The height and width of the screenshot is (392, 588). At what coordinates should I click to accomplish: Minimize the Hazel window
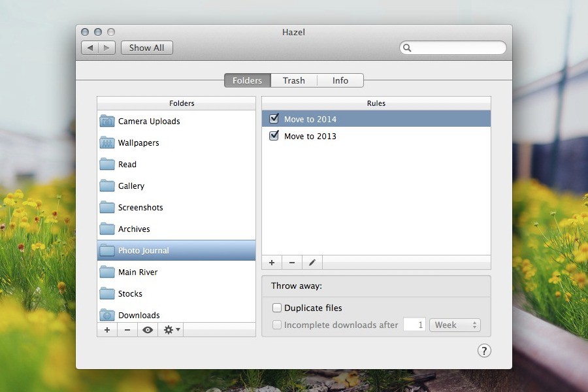98,32
